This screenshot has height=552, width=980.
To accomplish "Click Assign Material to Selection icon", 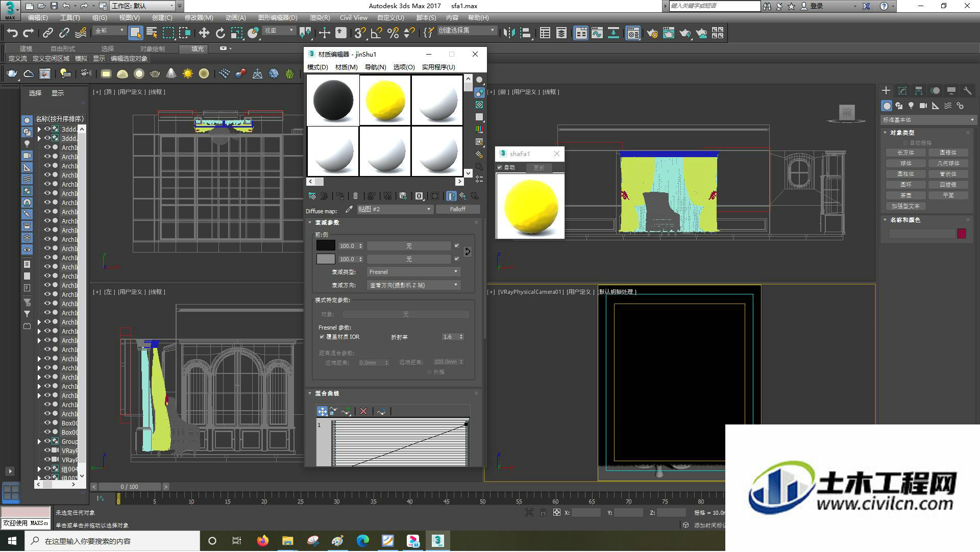I will pyautogui.click(x=340, y=196).
